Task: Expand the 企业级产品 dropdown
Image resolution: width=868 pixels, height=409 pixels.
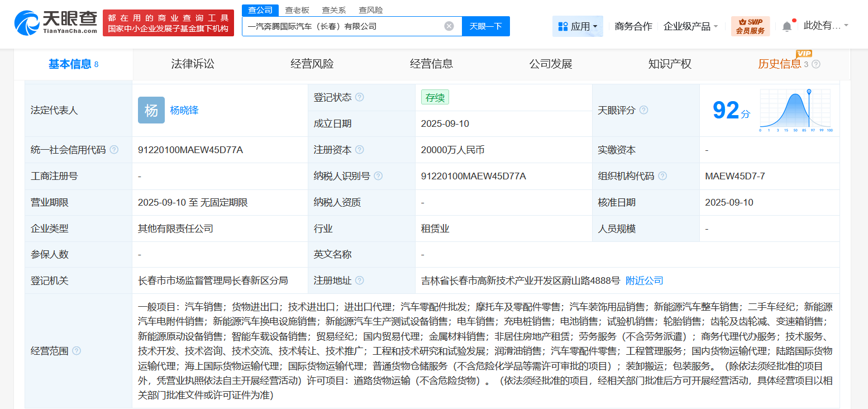Action: click(x=691, y=26)
